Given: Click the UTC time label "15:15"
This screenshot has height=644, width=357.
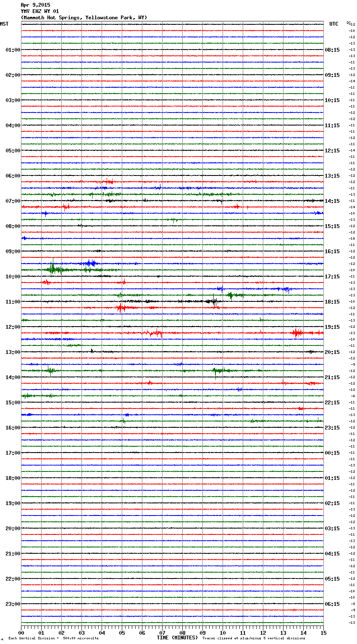Looking at the screenshot, I should coord(332,226).
